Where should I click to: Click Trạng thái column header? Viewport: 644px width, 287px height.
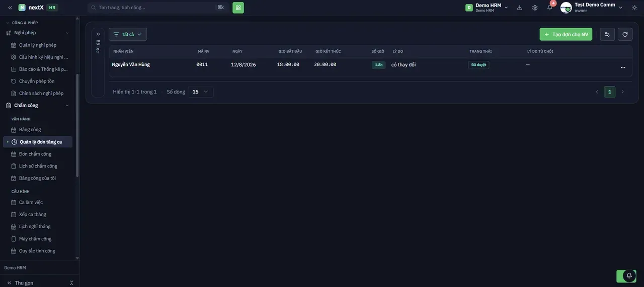click(480, 51)
